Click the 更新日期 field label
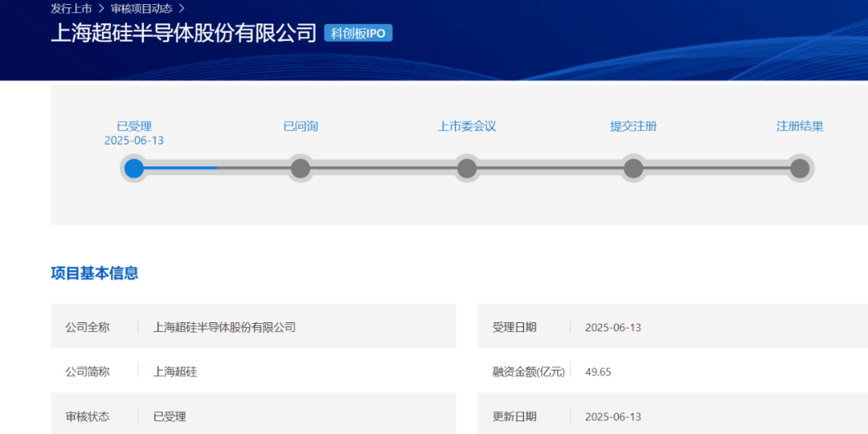The height and width of the screenshot is (434, 868). click(x=514, y=416)
